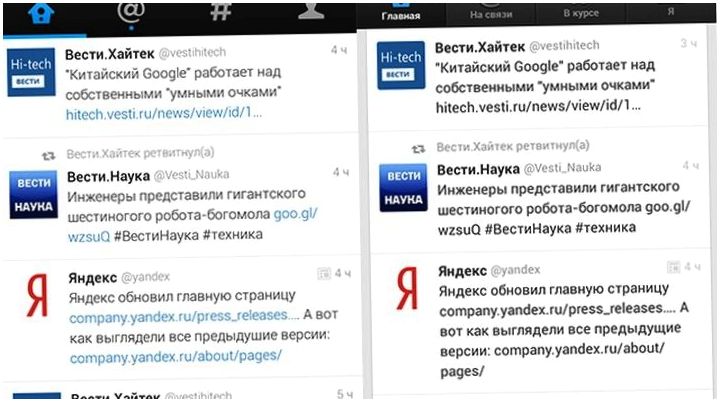The image size is (720, 402).
Task: Tap retweet icon beside Вести.Хайтек ретвитнул(а) on right
Action: click(418, 149)
